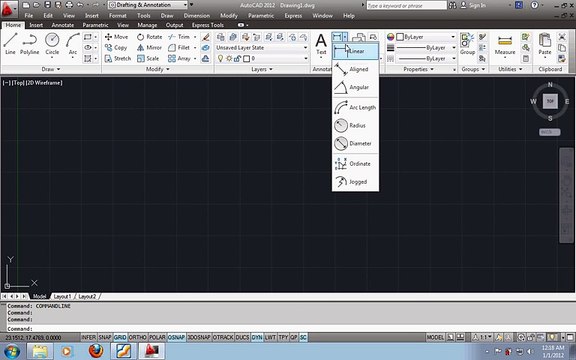The image size is (576, 360).
Task: Click the Rotate tool
Action: click(150, 37)
